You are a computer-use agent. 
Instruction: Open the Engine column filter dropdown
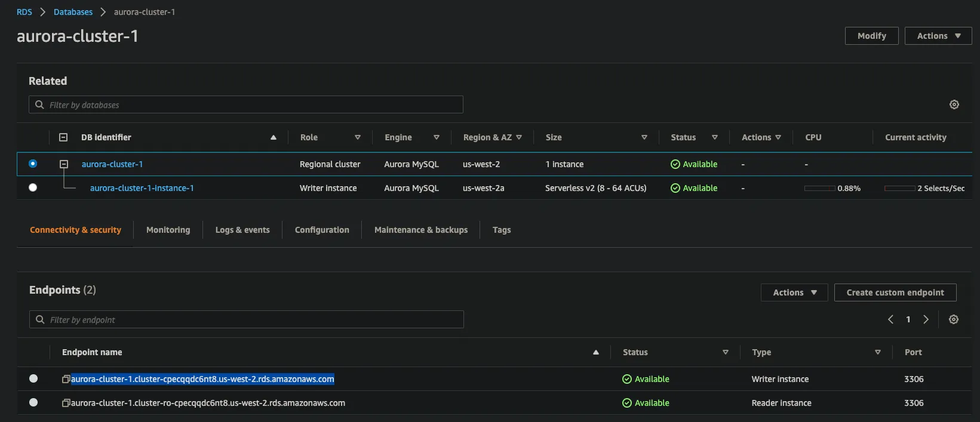[437, 137]
